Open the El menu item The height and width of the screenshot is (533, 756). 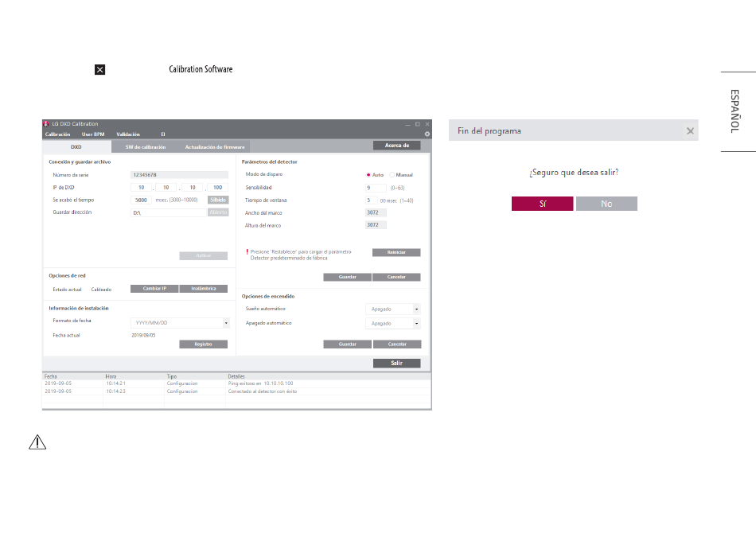pyautogui.click(x=163, y=134)
